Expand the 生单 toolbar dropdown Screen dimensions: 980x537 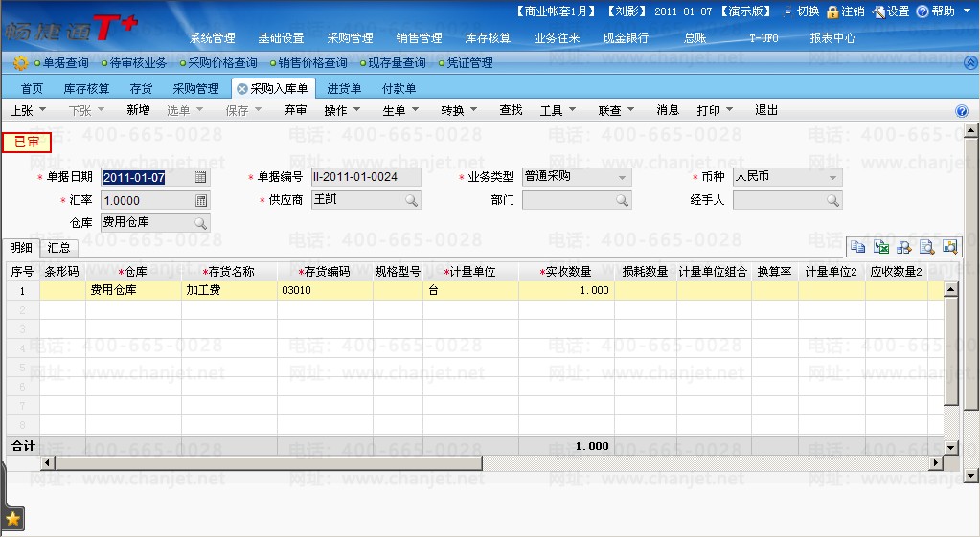coord(415,110)
